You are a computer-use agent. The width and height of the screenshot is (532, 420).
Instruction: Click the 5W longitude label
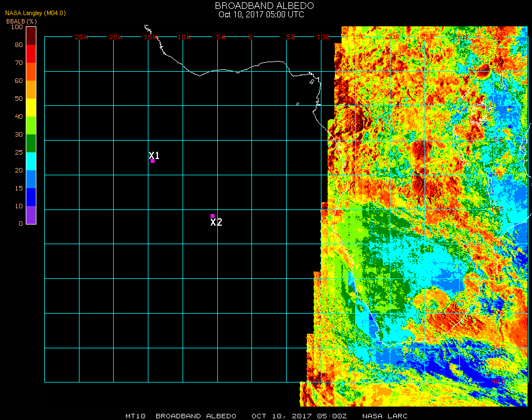[221, 37]
